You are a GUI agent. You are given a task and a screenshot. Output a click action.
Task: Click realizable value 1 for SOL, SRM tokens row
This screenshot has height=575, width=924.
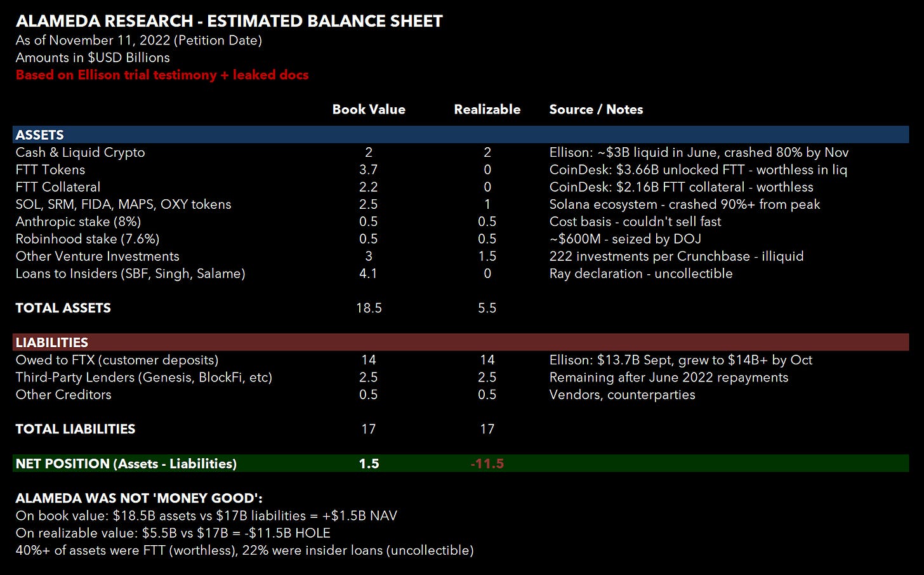tap(487, 204)
